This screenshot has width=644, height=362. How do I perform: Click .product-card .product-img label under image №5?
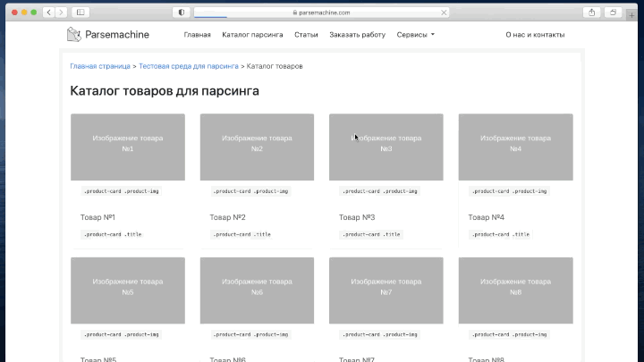(121, 334)
